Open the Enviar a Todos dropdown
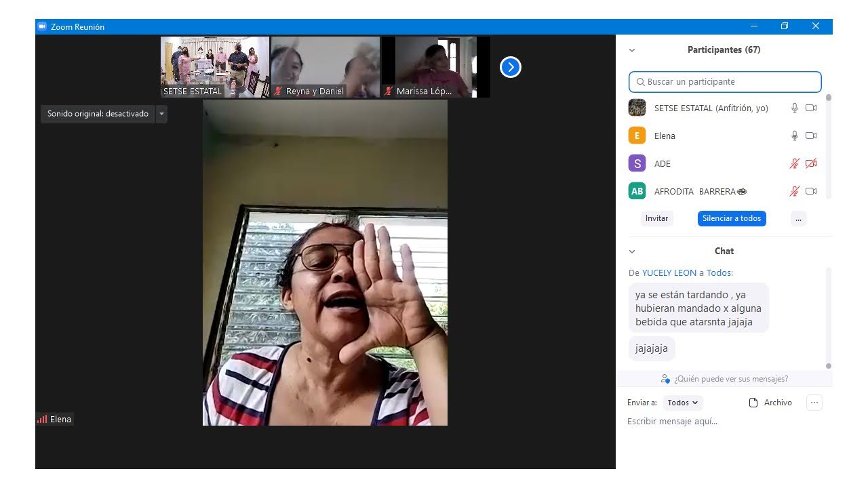The image size is (868, 488). click(x=683, y=403)
